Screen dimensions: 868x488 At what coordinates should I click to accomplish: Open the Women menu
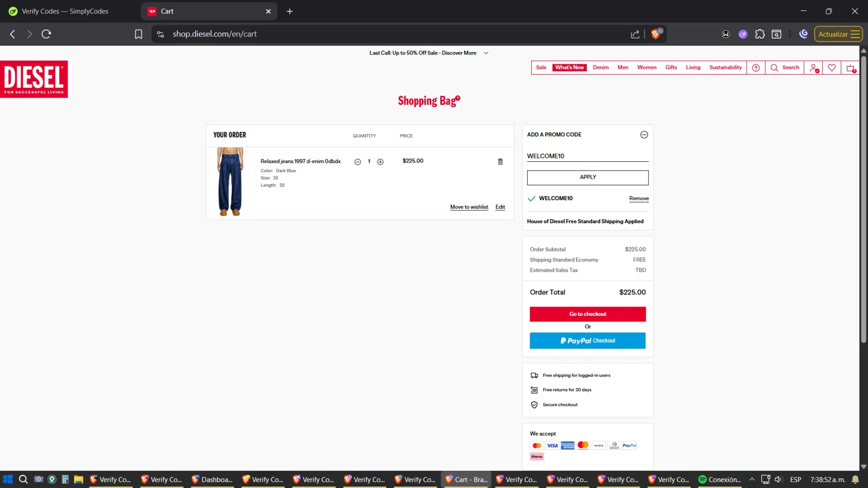pyautogui.click(x=647, y=68)
